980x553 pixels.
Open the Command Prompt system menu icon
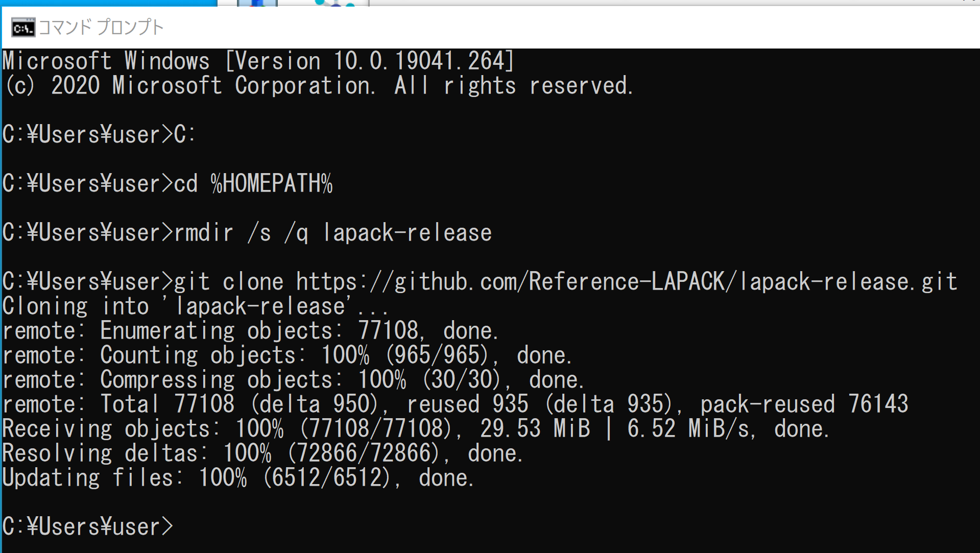(x=23, y=28)
